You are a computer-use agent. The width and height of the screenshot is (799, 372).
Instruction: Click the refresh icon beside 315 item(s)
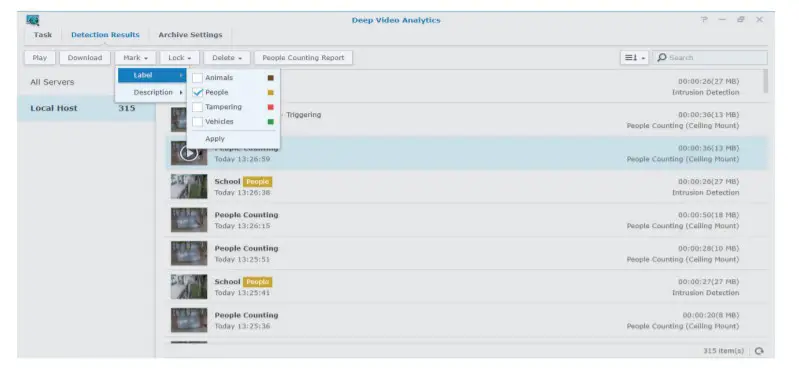coord(759,351)
